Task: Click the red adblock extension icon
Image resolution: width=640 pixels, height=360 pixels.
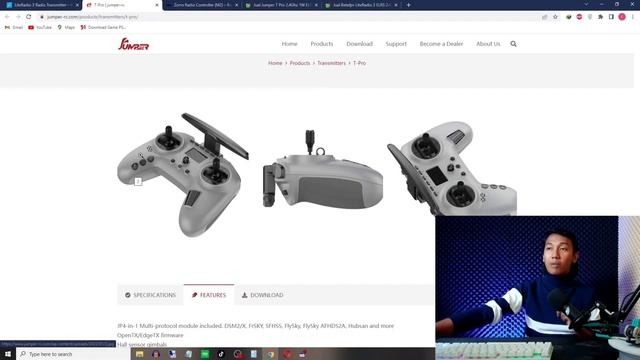Action: (x=579, y=17)
